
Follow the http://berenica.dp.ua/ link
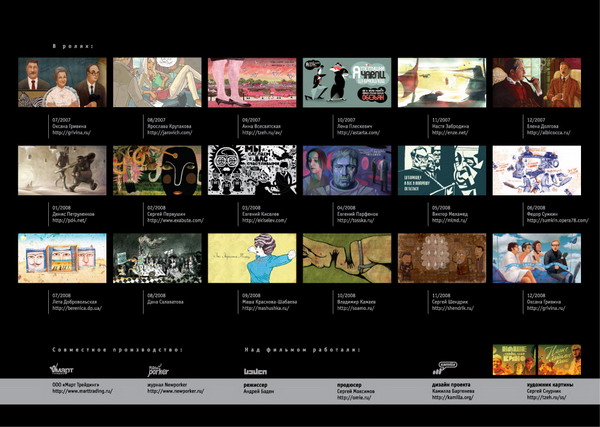point(77,308)
